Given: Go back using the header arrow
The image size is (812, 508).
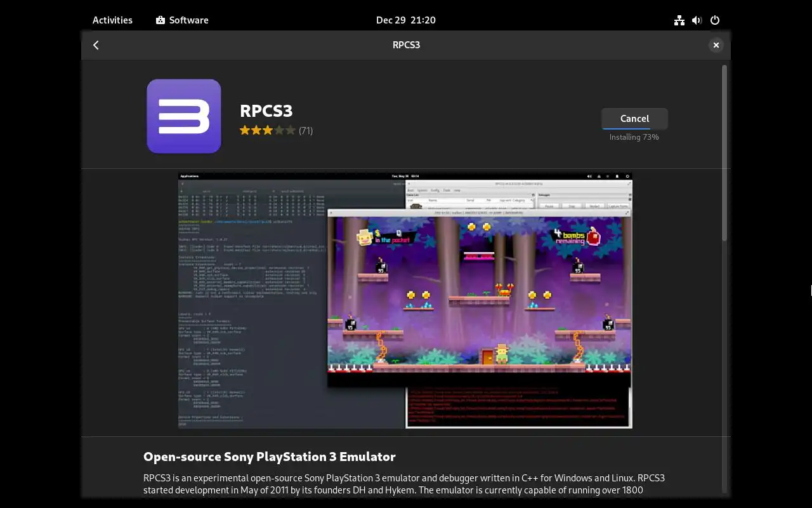Looking at the screenshot, I should 96,45.
